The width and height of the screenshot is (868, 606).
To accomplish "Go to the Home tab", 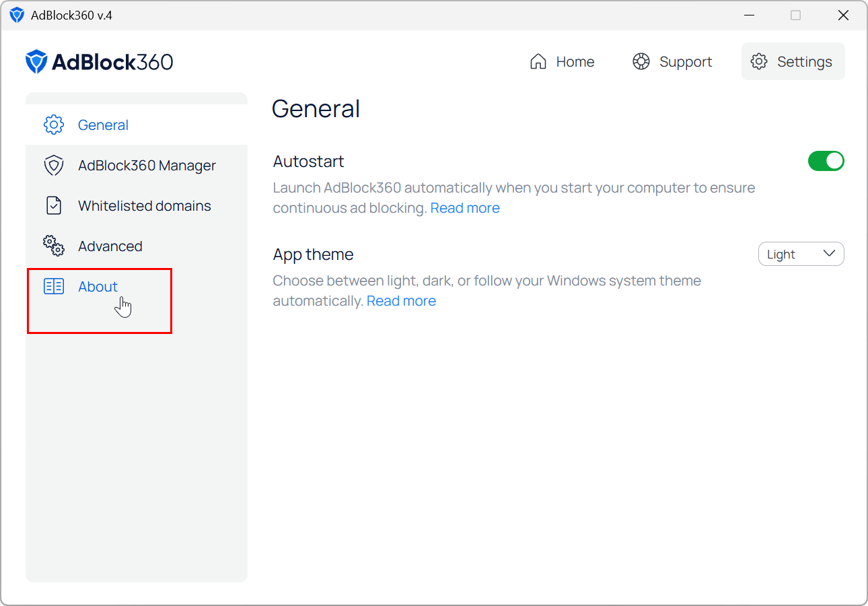I will tap(563, 62).
